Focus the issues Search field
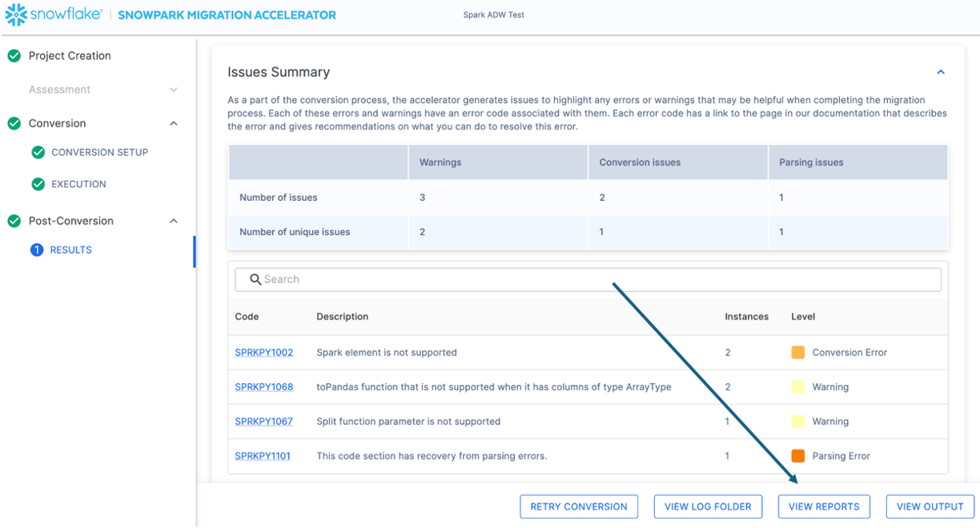This screenshot has height=528, width=980. 592,279
